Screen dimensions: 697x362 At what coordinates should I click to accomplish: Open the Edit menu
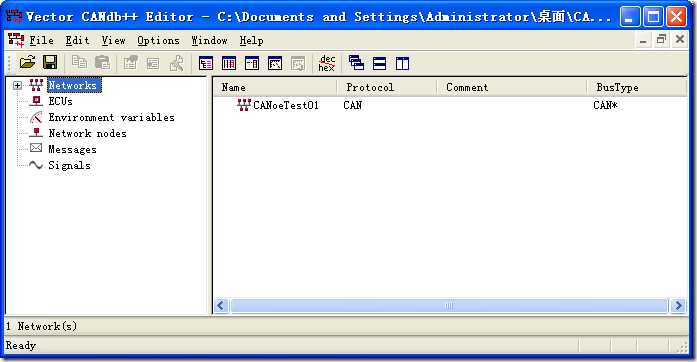(x=78, y=40)
